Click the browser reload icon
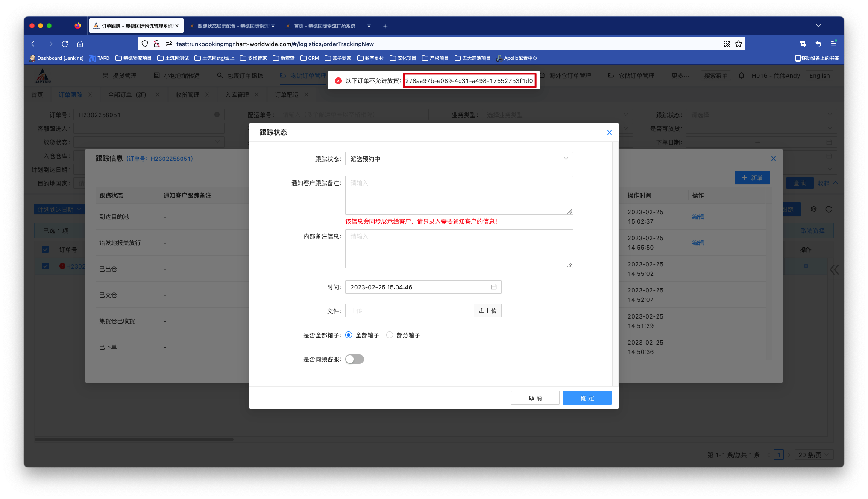This screenshot has width=868, height=499. (x=65, y=44)
